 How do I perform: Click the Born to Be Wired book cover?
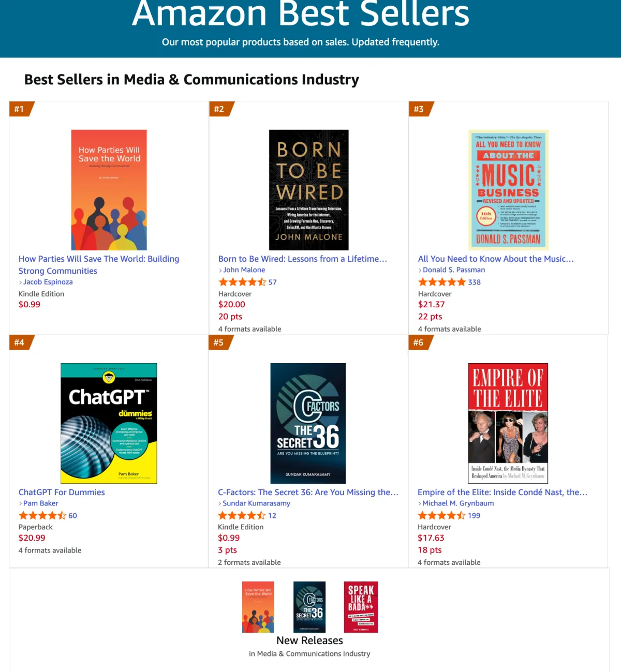(308, 190)
